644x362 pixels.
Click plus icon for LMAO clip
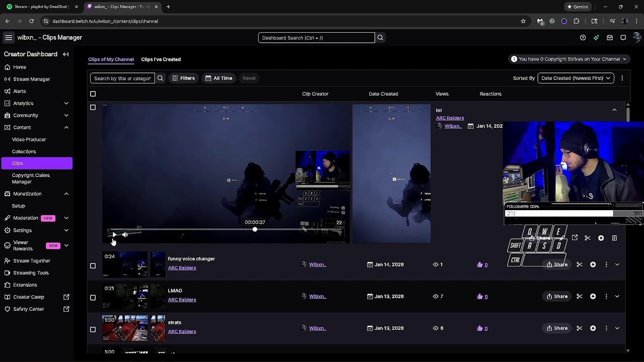point(593,297)
